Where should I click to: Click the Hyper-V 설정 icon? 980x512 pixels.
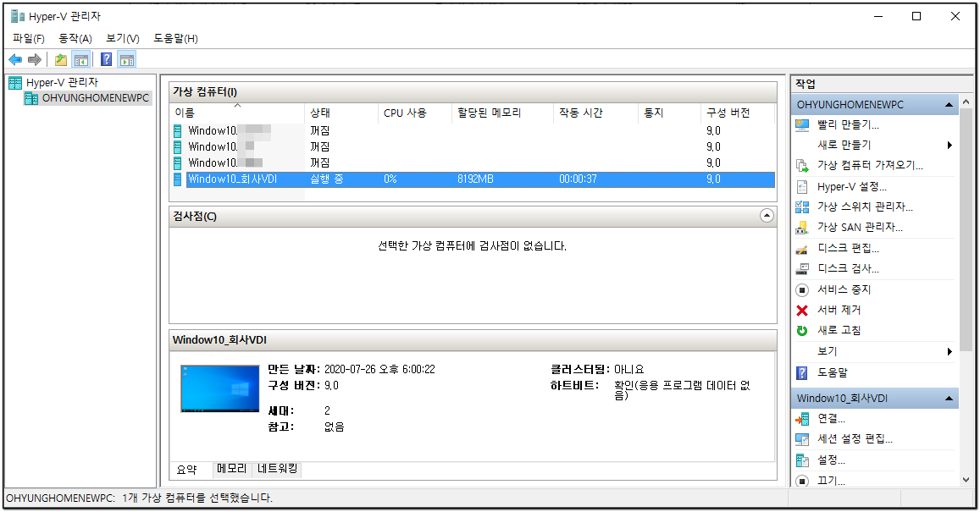tap(802, 187)
